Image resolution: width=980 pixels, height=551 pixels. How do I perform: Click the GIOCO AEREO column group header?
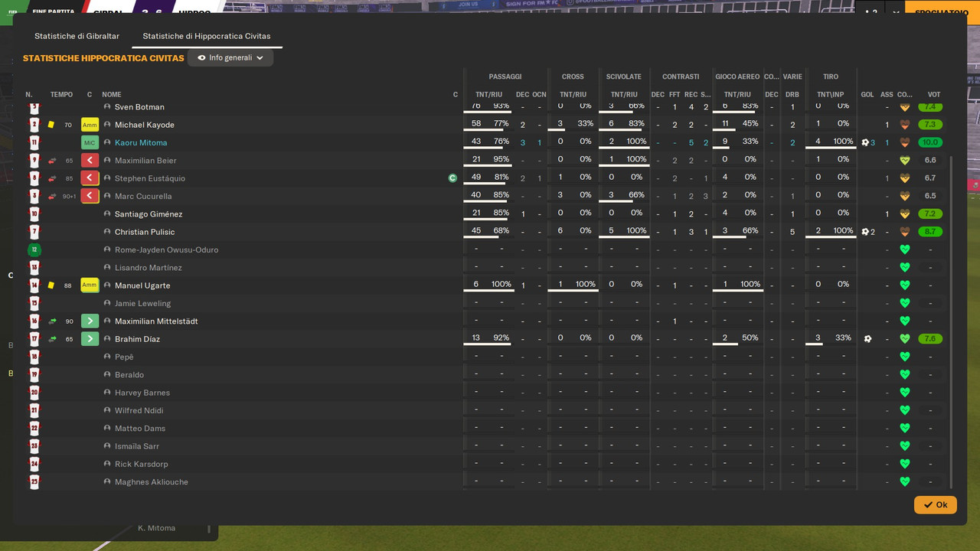[737, 77]
